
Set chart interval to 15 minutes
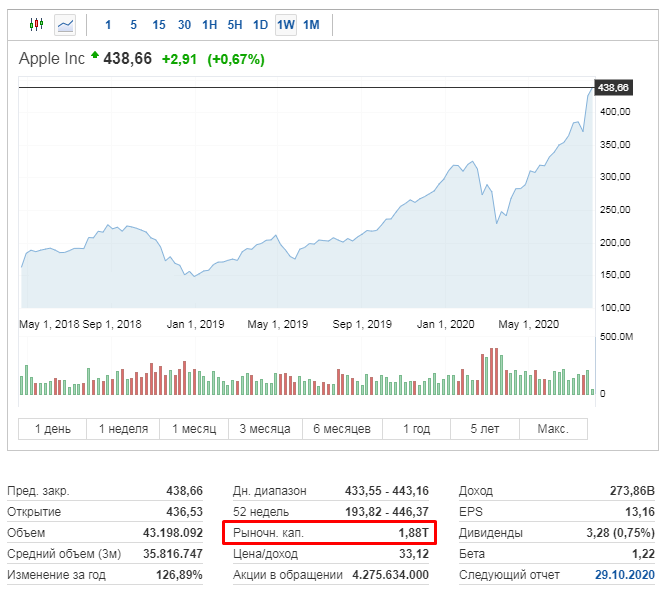coord(159,25)
